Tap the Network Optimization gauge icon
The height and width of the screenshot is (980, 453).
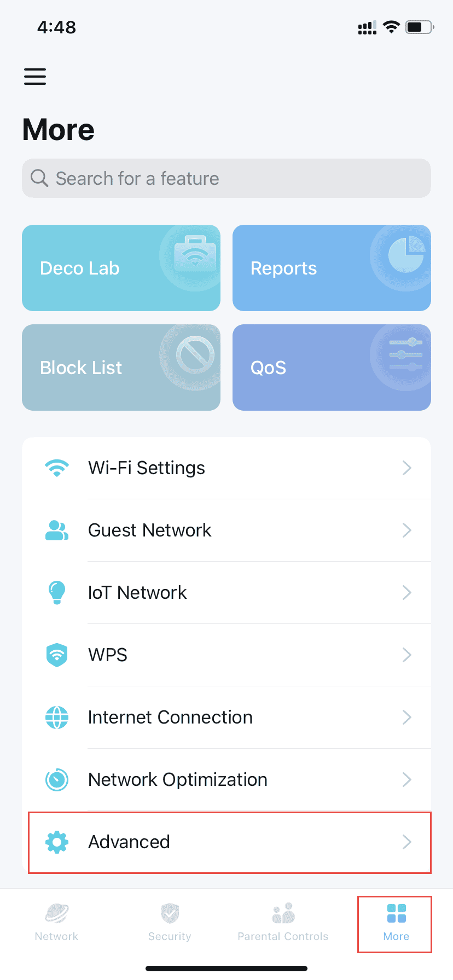[57, 780]
